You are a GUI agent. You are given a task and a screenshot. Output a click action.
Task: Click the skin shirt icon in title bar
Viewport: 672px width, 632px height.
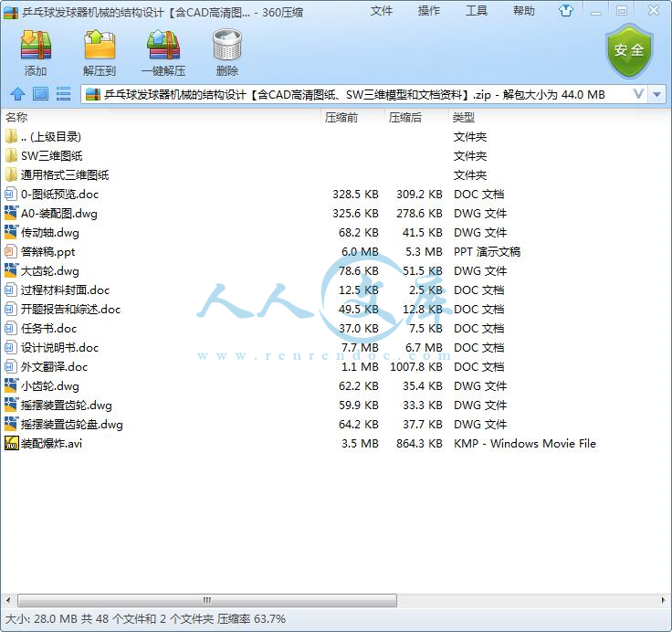point(566,11)
